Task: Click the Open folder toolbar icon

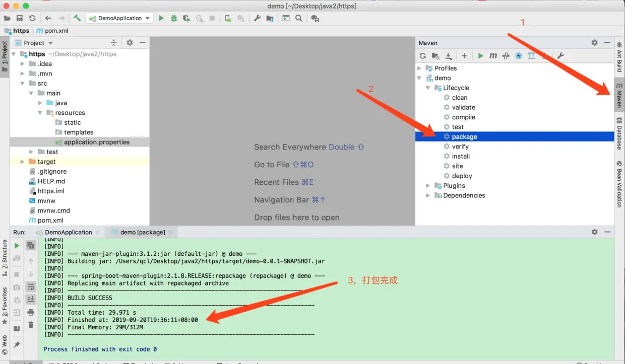Action: tap(7, 18)
